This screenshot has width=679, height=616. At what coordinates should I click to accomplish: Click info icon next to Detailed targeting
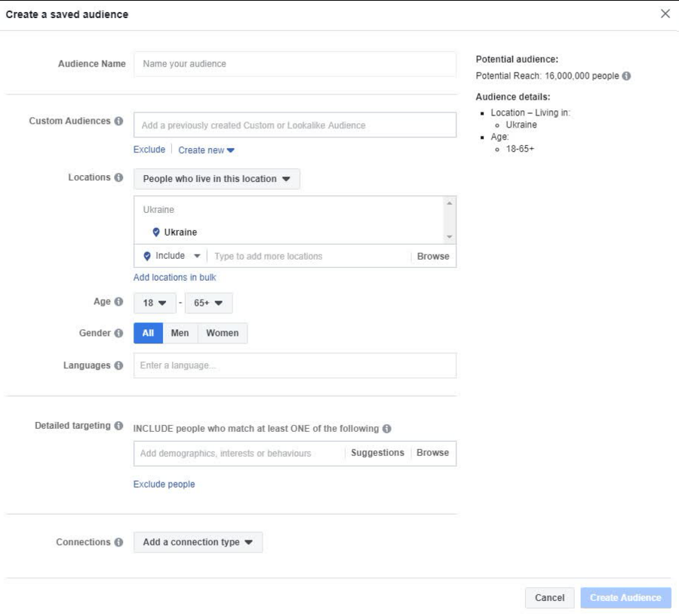(118, 426)
